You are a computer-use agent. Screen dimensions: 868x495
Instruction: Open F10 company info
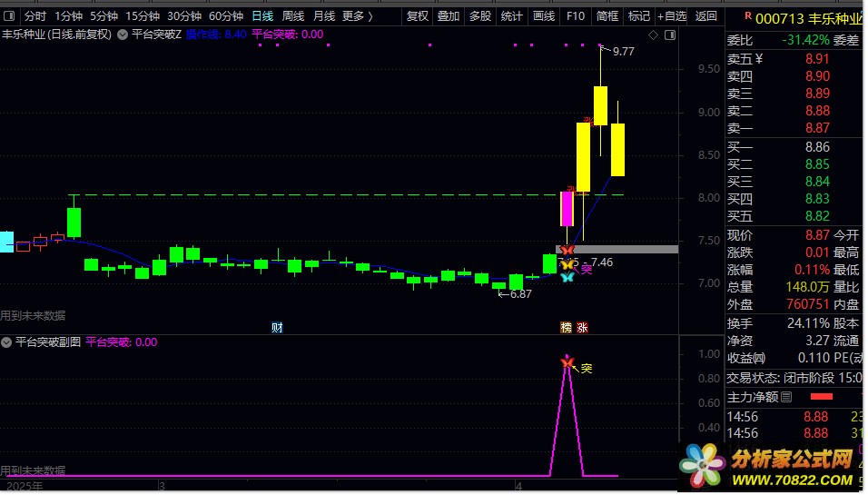point(576,16)
